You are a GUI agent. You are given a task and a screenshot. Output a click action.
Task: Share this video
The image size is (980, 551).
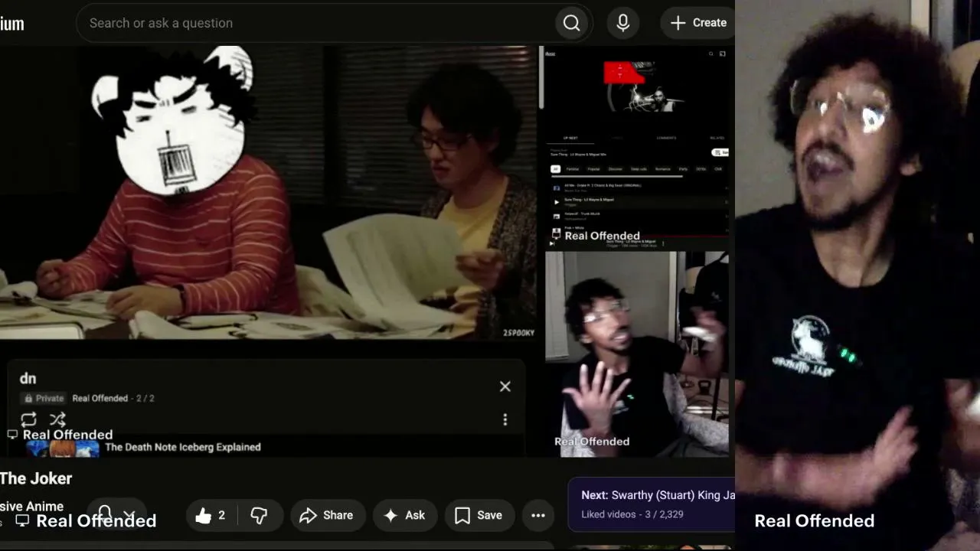[x=326, y=515]
